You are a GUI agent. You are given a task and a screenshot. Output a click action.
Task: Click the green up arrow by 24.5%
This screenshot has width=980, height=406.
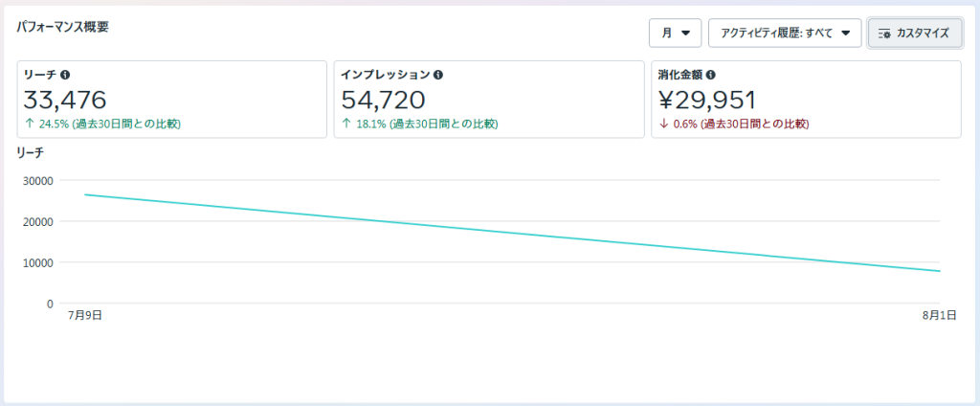tap(30, 124)
